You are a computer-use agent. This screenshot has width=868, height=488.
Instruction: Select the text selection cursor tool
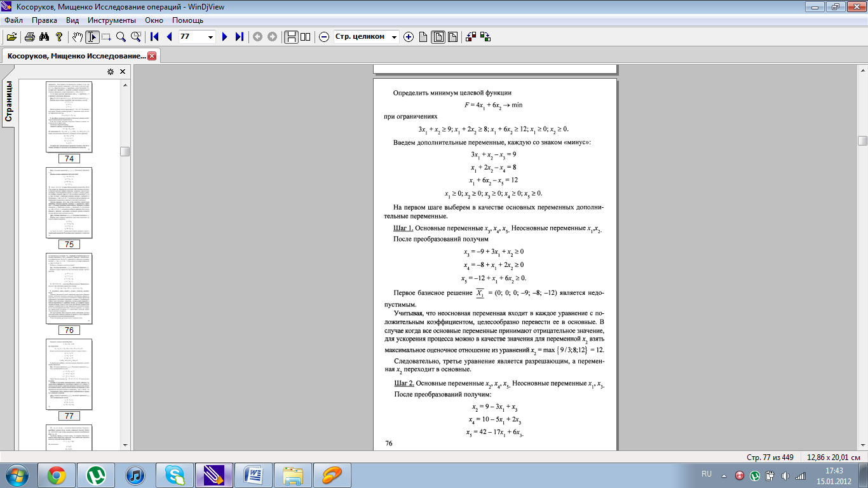tap(92, 37)
